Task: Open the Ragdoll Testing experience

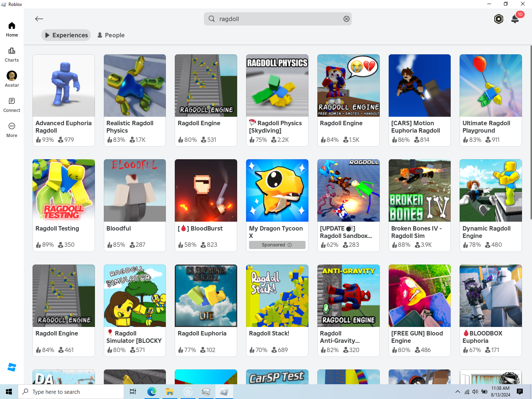Action: [64, 205]
